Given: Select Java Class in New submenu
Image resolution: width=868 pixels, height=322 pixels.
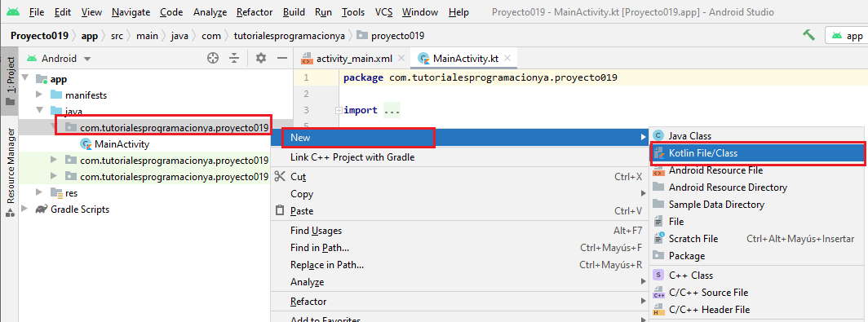Looking at the screenshot, I should point(758,135).
